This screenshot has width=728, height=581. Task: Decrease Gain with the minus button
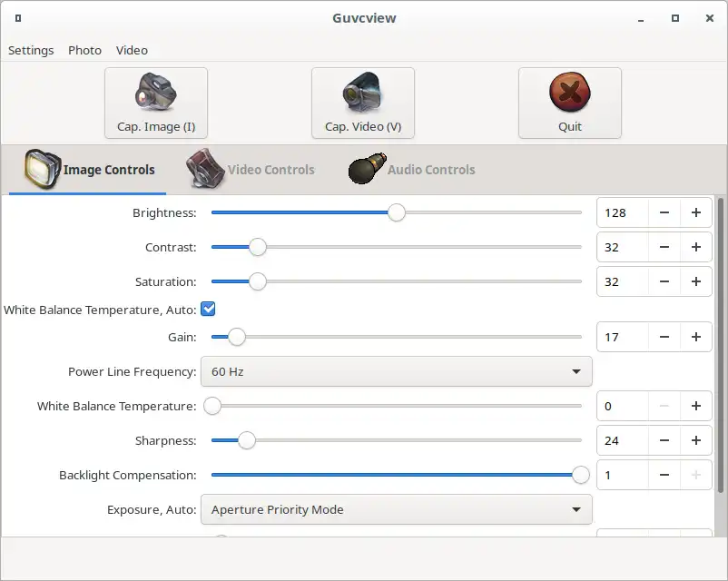(x=664, y=337)
